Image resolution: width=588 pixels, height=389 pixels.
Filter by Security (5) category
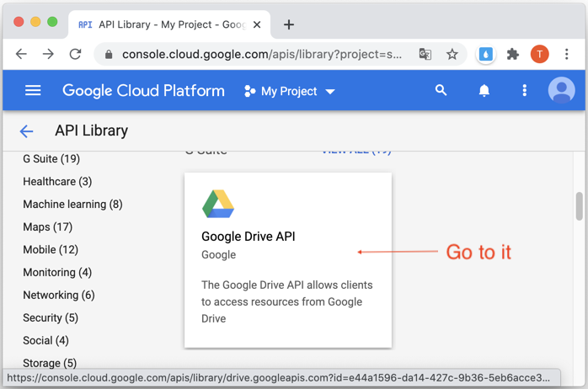(x=51, y=317)
